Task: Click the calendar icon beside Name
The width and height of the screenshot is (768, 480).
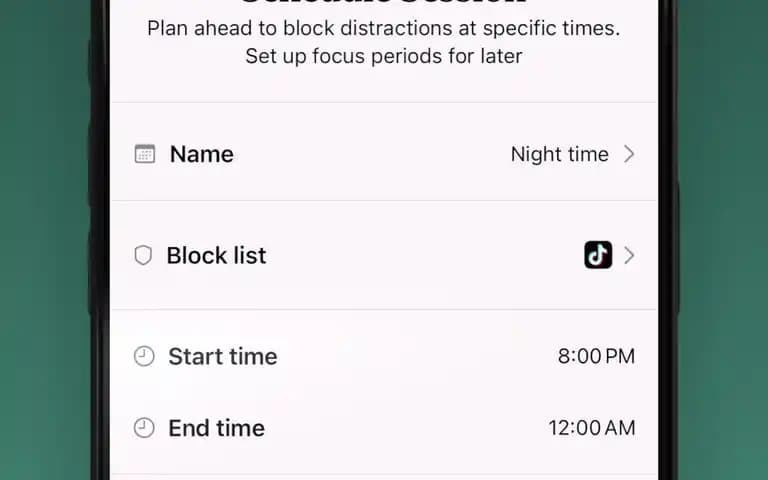Action: pos(144,154)
